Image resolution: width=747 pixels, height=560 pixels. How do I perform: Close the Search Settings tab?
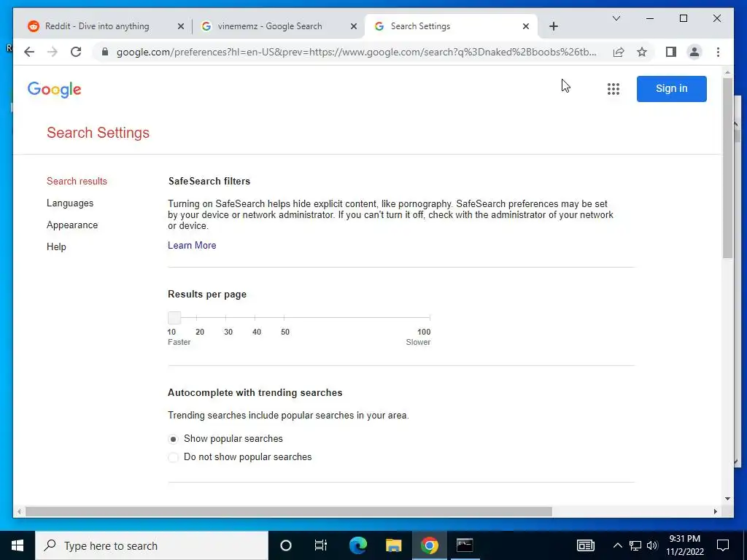(526, 27)
